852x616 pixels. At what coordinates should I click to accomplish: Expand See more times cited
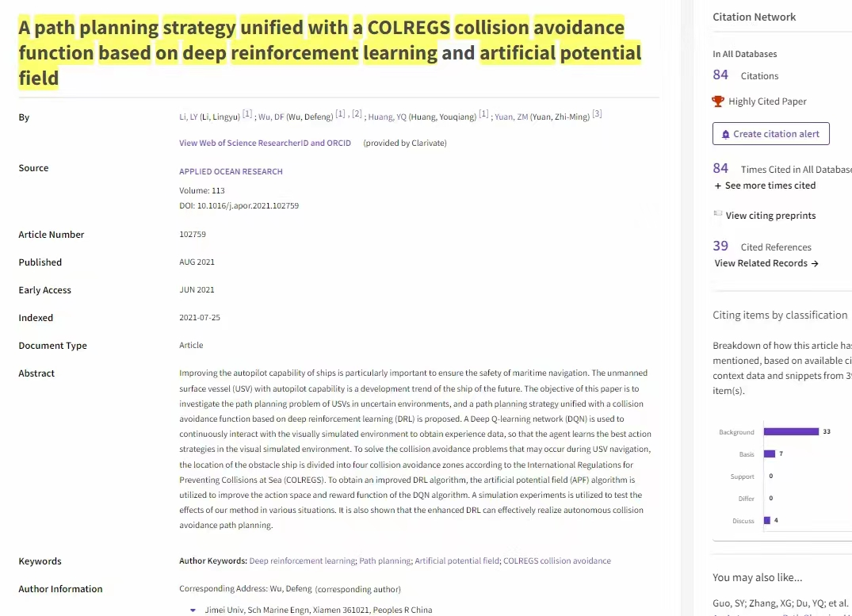pos(770,186)
